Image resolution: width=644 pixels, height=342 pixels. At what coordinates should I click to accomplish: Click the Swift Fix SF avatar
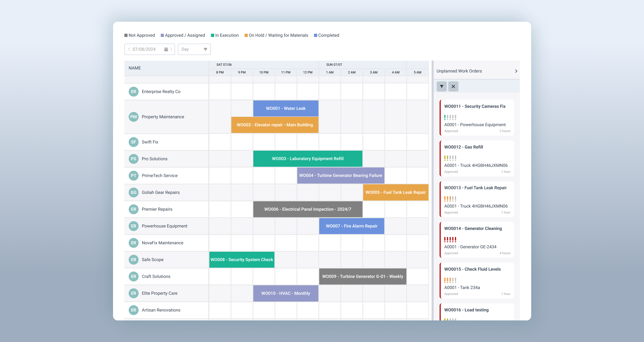(134, 142)
